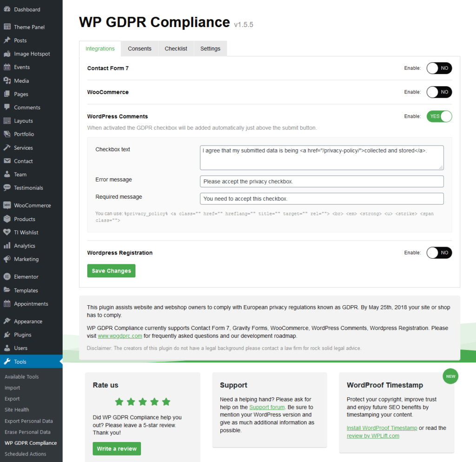Click the Services hammer icon
476x462 pixels.
(x=7, y=147)
